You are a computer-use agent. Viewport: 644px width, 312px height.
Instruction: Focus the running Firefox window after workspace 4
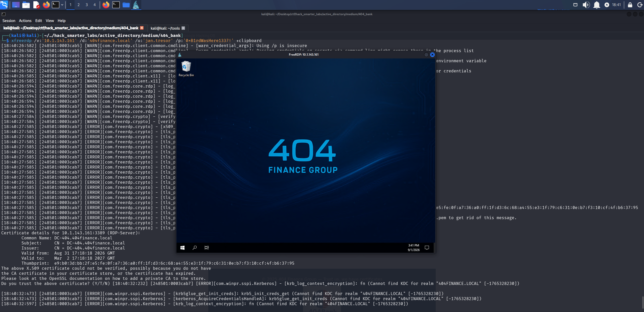[x=106, y=5]
